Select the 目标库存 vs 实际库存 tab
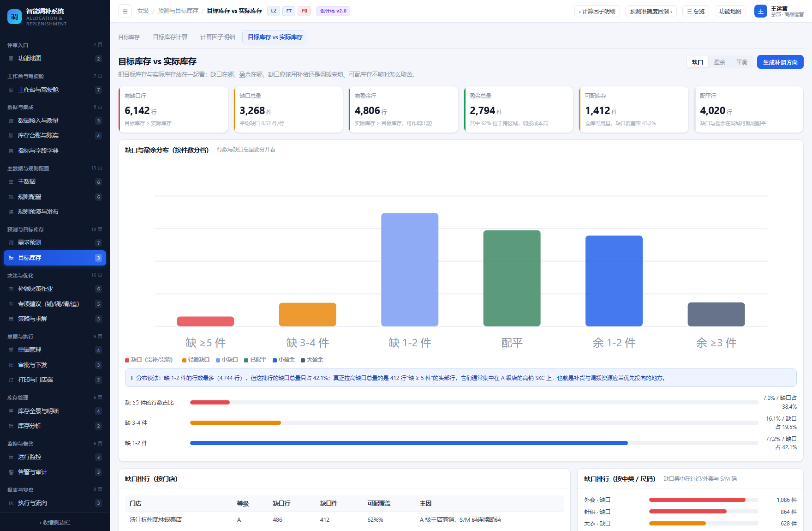This screenshot has height=531, width=812. (275, 37)
